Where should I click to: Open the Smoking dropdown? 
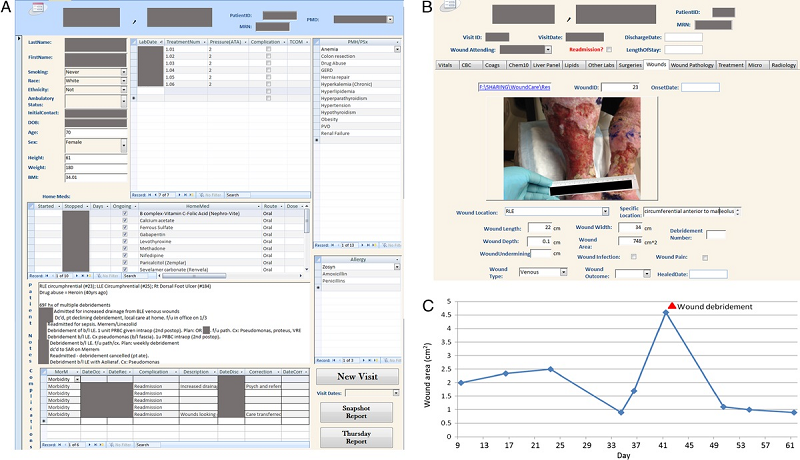(123, 73)
